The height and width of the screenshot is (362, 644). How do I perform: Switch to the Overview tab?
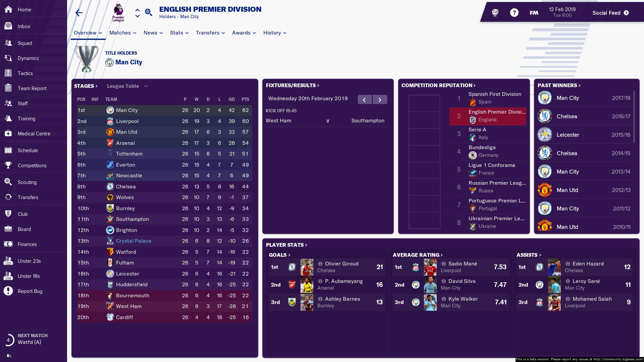(85, 33)
